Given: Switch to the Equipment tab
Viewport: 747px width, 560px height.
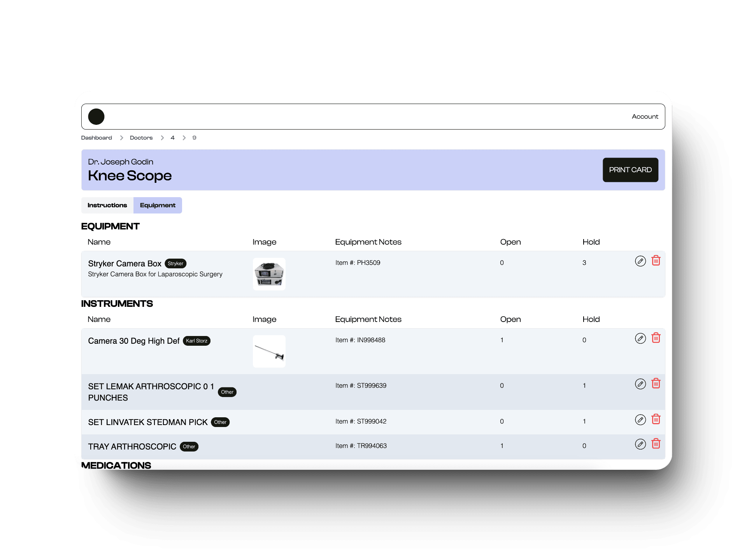Looking at the screenshot, I should click(158, 205).
